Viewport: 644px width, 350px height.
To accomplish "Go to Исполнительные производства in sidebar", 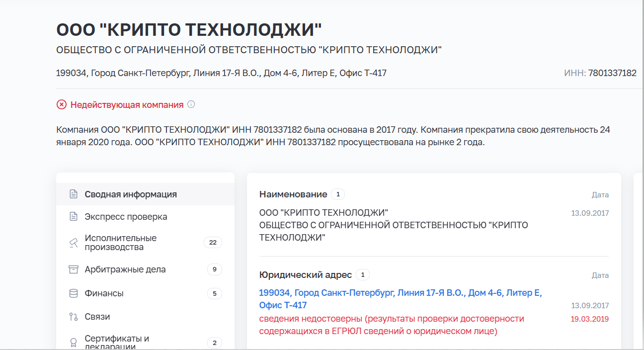I will coord(145,243).
